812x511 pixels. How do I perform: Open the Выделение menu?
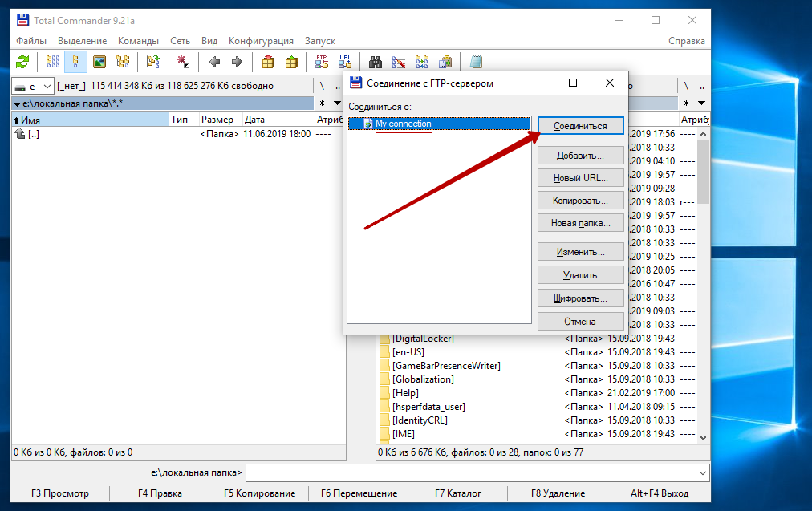click(83, 41)
